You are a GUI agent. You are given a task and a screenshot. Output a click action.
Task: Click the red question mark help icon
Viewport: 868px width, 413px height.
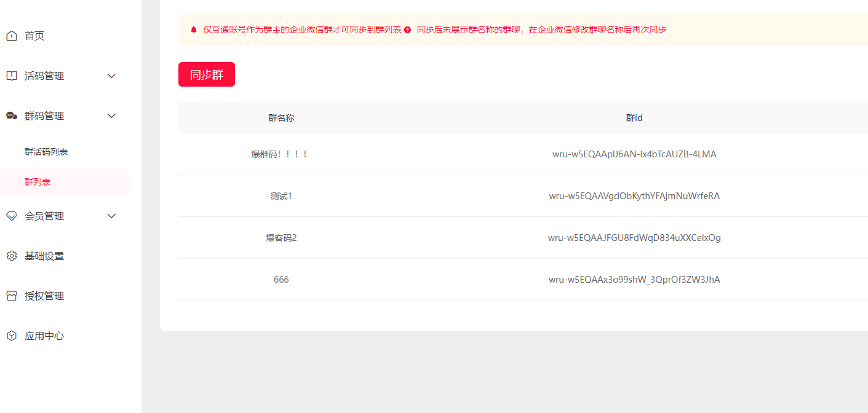coord(407,29)
